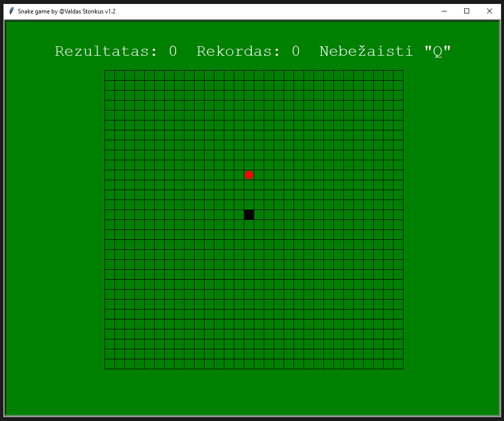Click the top-left corner cell of the grid
This screenshot has height=421, width=504.
tap(109, 75)
